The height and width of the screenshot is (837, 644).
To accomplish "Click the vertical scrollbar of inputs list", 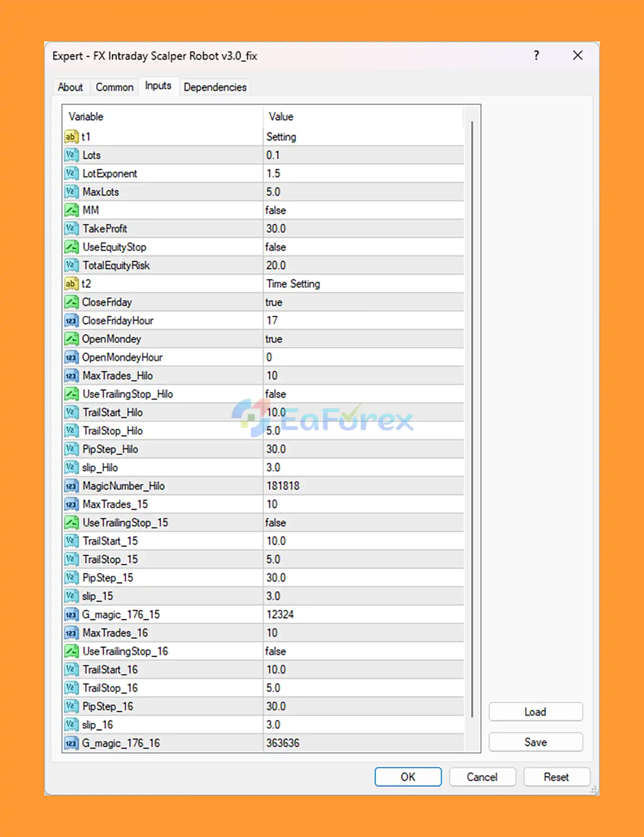I will click(472, 418).
